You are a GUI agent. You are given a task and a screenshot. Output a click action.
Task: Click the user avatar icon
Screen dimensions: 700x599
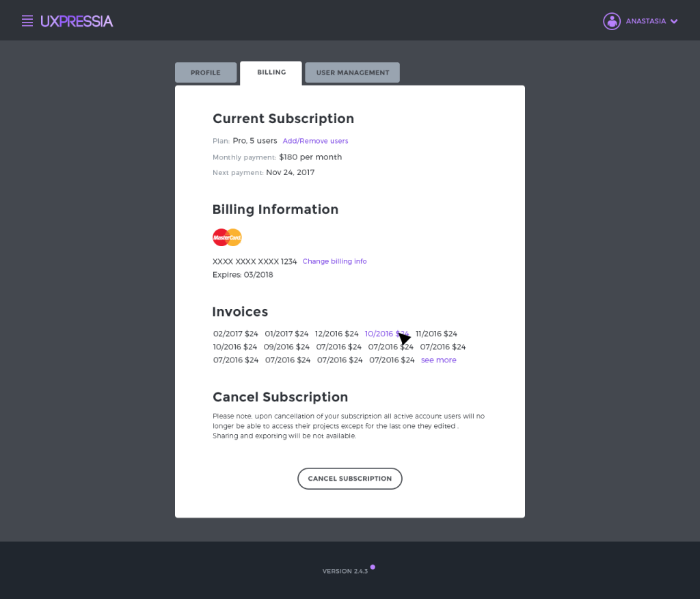point(612,21)
